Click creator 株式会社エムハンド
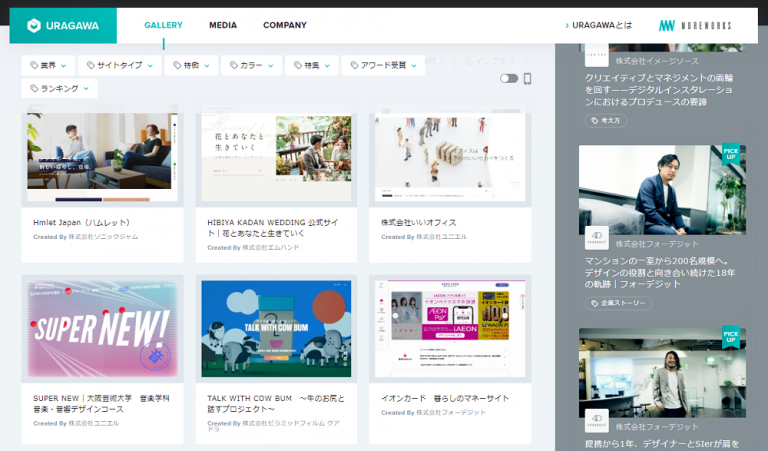The width and height of the screenshot is (768, 451). (x=271, y=248)
